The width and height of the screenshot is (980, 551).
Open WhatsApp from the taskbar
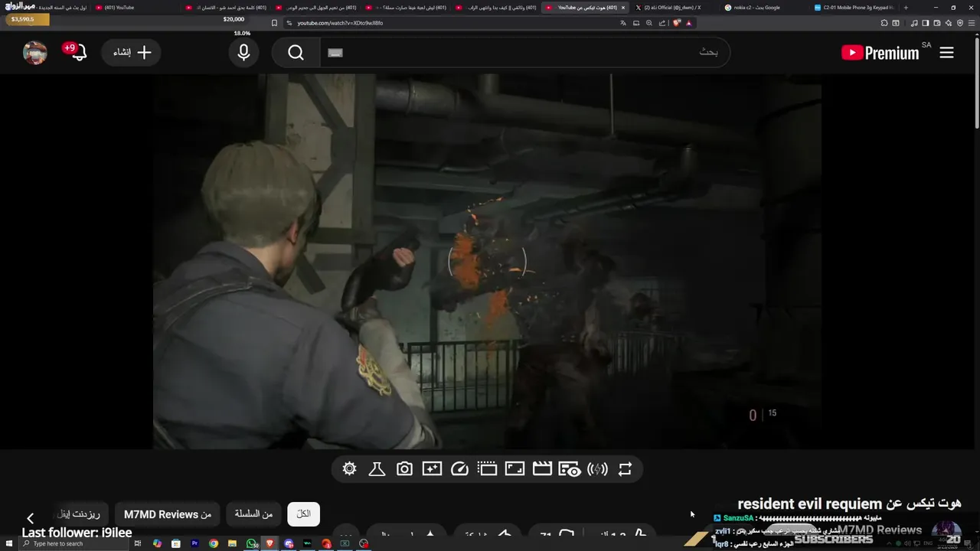[251, 543]
